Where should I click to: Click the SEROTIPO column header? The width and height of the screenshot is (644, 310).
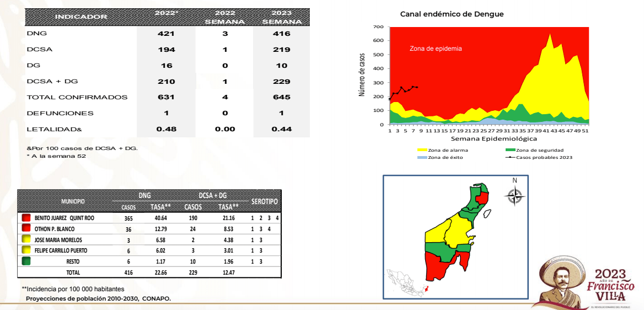[264, 202]
